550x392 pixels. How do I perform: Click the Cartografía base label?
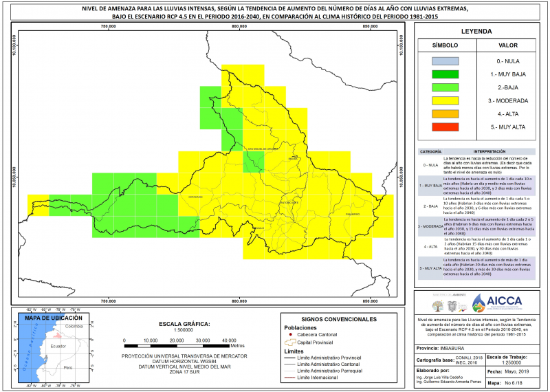pyautogui.click(x=435, y=360)
